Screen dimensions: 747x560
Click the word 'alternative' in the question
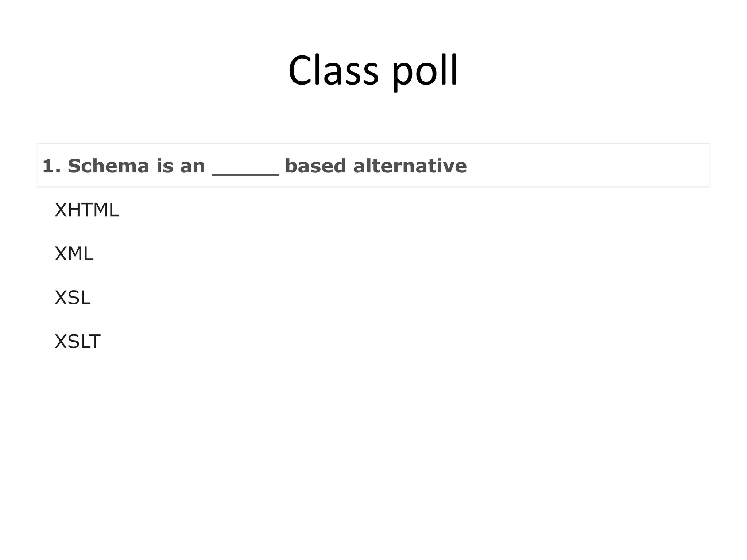pyautogui.click(x=410, y=166)
